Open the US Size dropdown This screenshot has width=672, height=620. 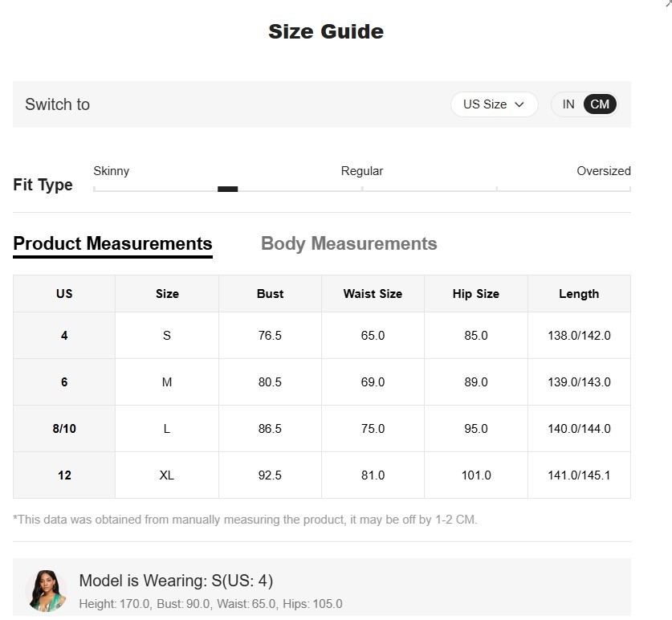(494, 104)
